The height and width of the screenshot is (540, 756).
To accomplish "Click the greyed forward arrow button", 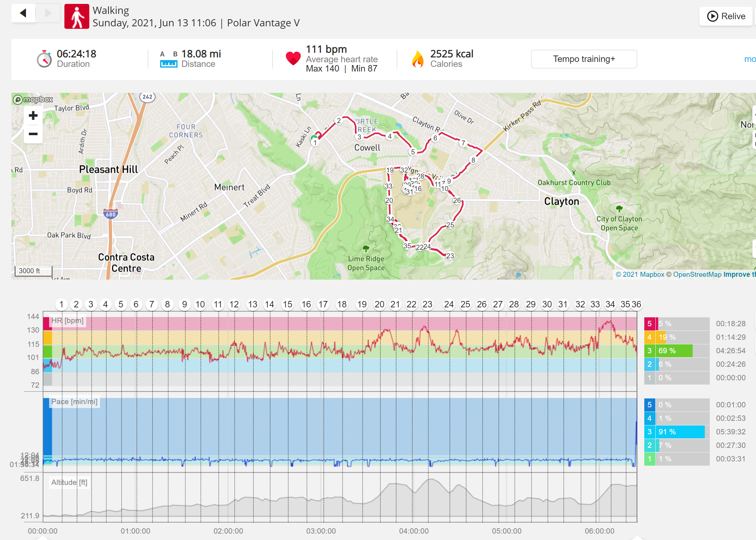I will [48, 13].
